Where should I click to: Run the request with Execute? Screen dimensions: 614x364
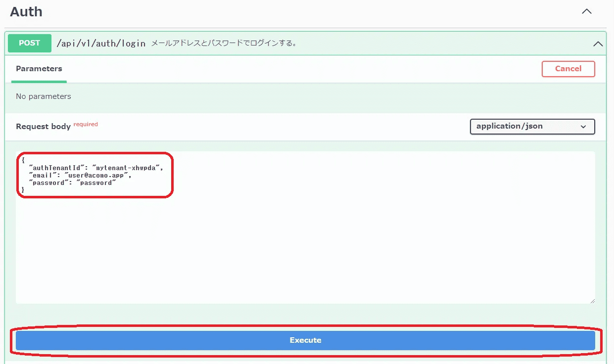[305, 340]
